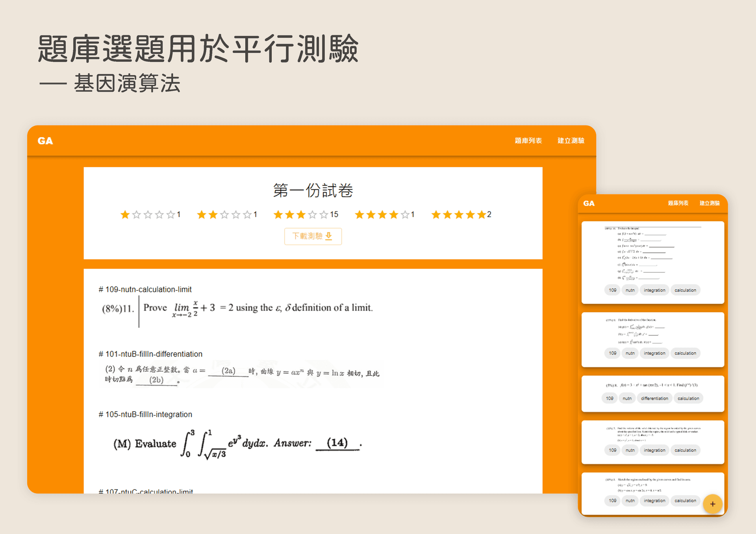Viewport: 756px width, 534px height.
Task: Click the one-star rating group
Action: 150,214
